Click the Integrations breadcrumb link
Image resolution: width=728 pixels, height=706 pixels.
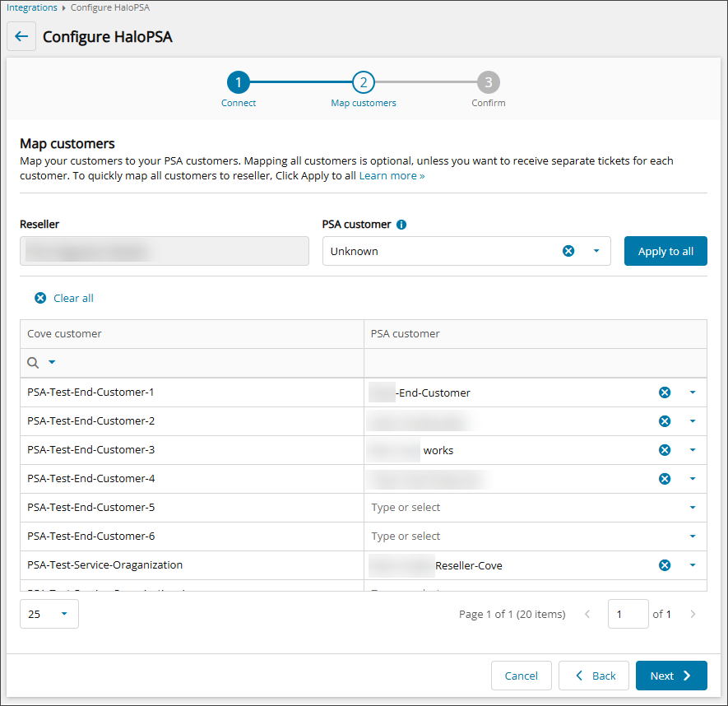point(32,7)
